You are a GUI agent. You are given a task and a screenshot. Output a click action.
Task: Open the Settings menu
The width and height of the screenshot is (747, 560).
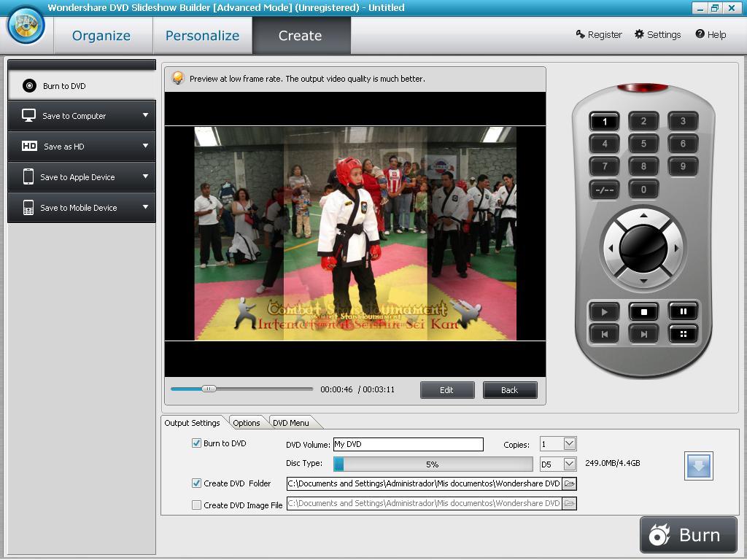click(657, 34)
